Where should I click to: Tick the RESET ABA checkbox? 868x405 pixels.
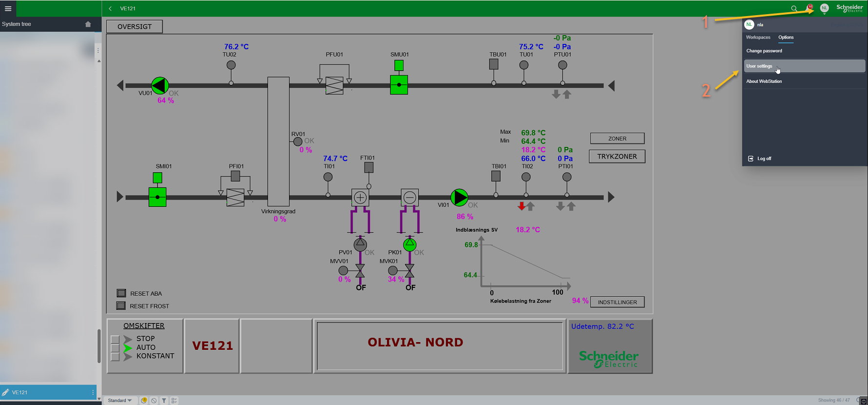[x=121, y=293]
